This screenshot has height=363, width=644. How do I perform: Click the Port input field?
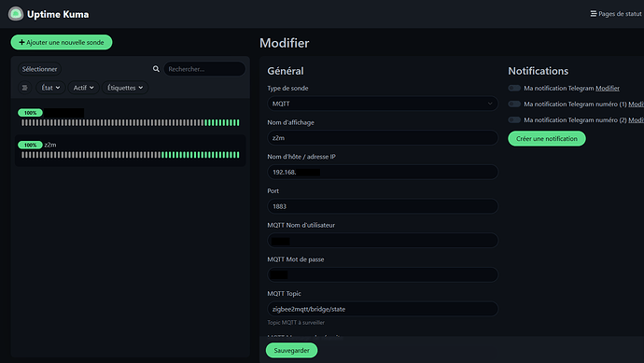[383, 206]
